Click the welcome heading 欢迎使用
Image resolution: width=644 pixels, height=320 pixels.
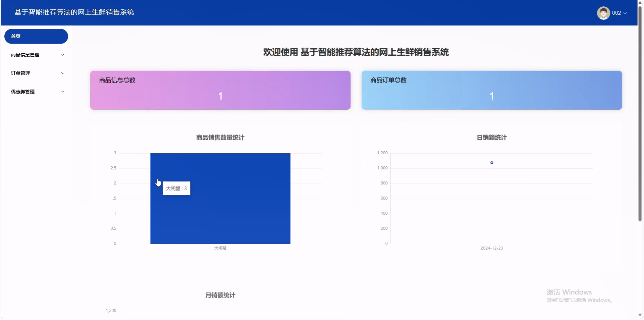[356, 52]
